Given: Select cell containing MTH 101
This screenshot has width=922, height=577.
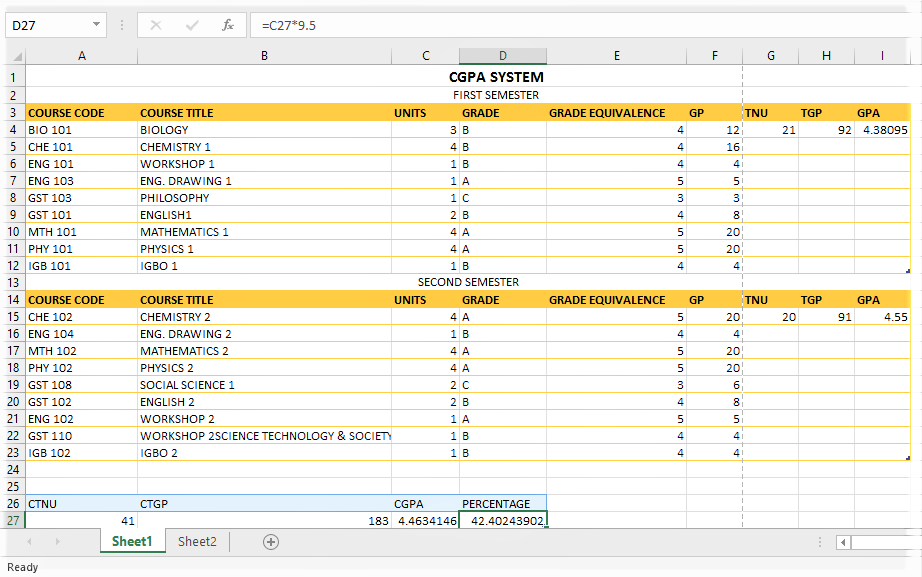Looking at the screenshot, I should [x=82, y=232].
